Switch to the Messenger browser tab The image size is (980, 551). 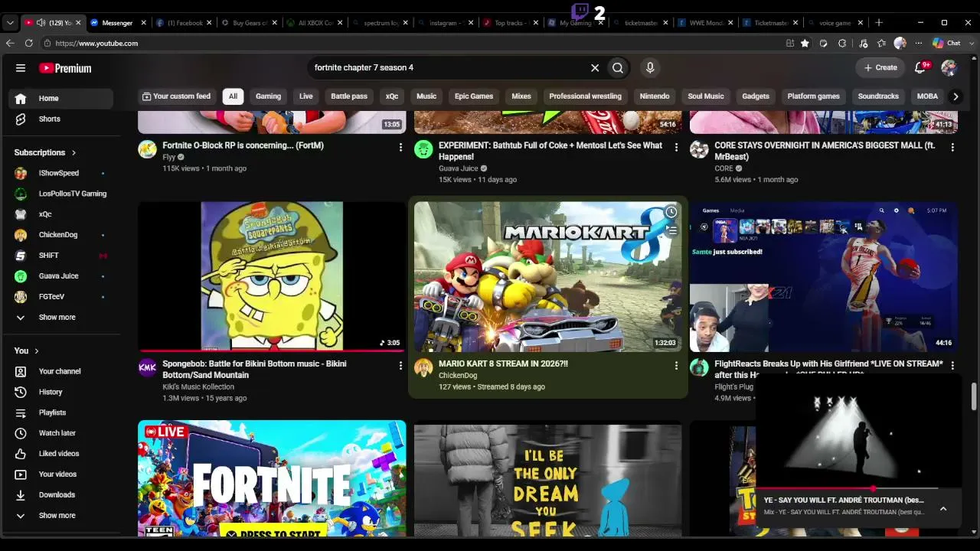coord(117,23)
